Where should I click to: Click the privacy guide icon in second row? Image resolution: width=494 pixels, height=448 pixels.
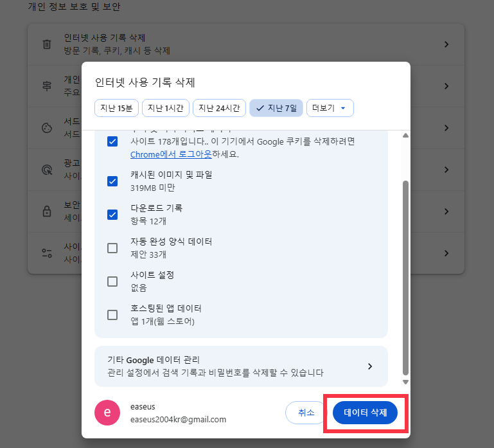[47, 85]
